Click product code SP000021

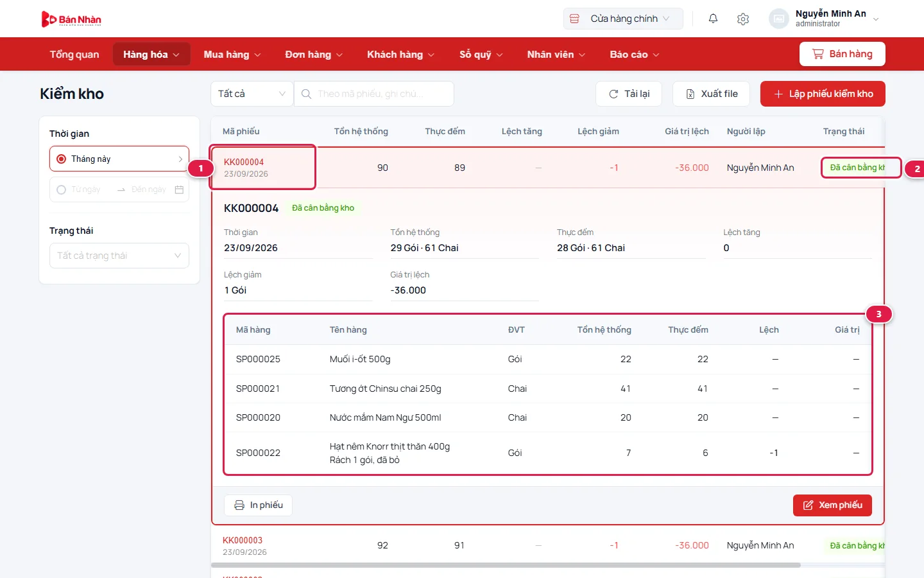pos(257,389)
